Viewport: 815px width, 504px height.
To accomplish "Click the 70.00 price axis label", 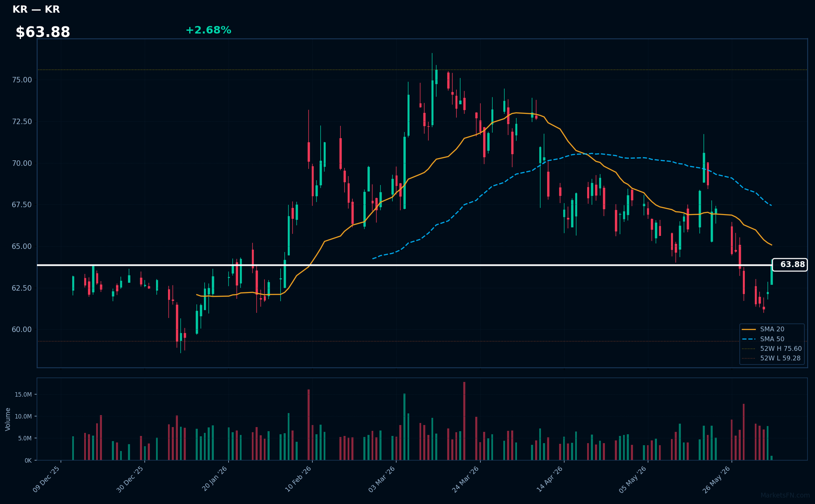I will [22, 163].
